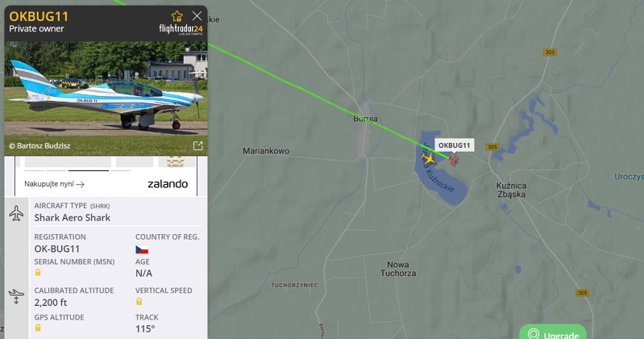Image resolution: width=644 pixels, height=339 pixels.
Task: Click the Czech flag under Country of Reg.
Action: tap(142, 249)
